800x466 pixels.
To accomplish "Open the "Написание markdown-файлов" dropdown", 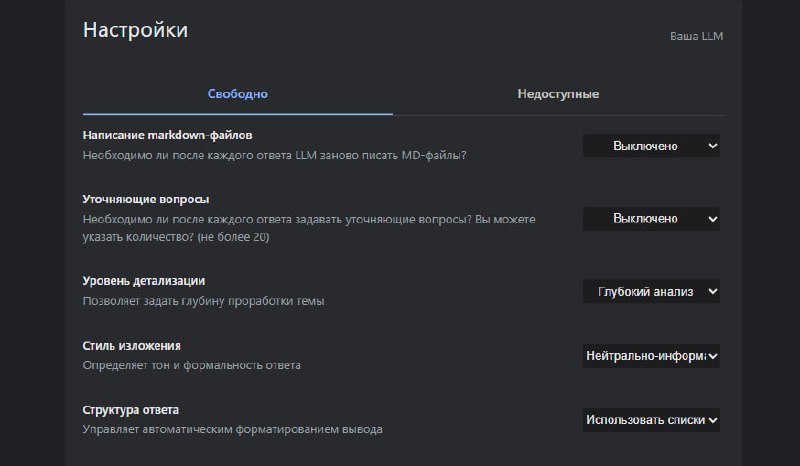I will click(651, 146).
